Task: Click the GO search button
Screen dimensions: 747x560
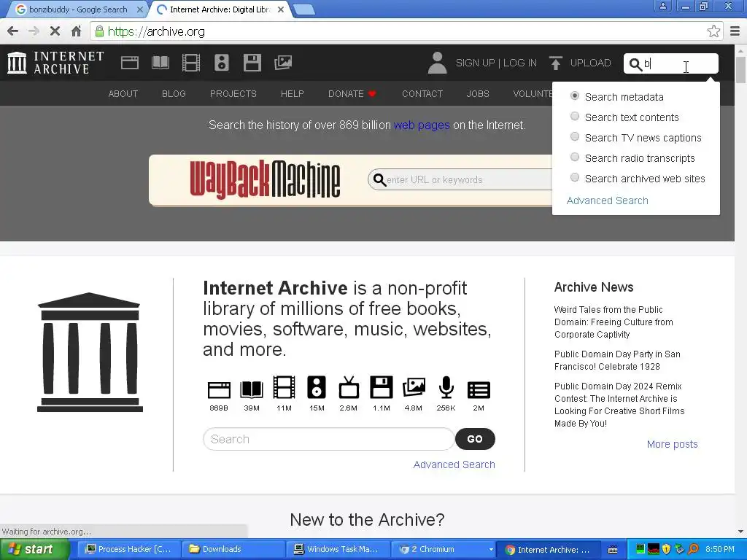Action: click(475, 439)
